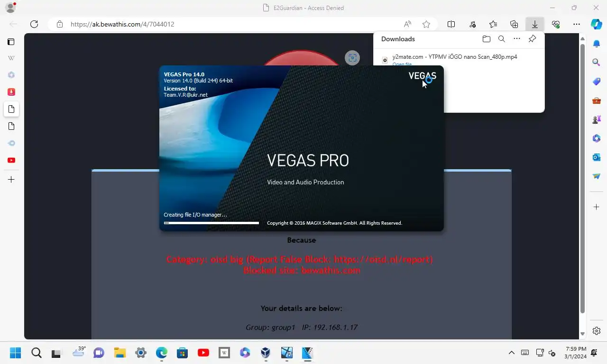Select the active Access Denied tab
This screenshot has height=364, width=607.
[11, 109]
